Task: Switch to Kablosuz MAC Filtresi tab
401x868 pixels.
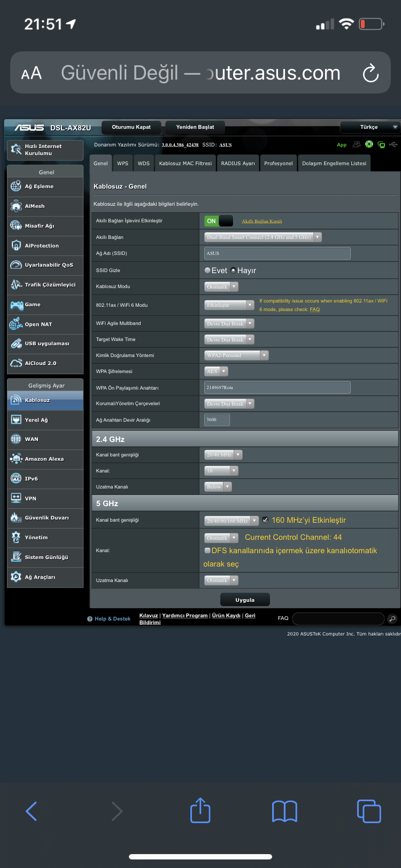Action: pos(186,163)
